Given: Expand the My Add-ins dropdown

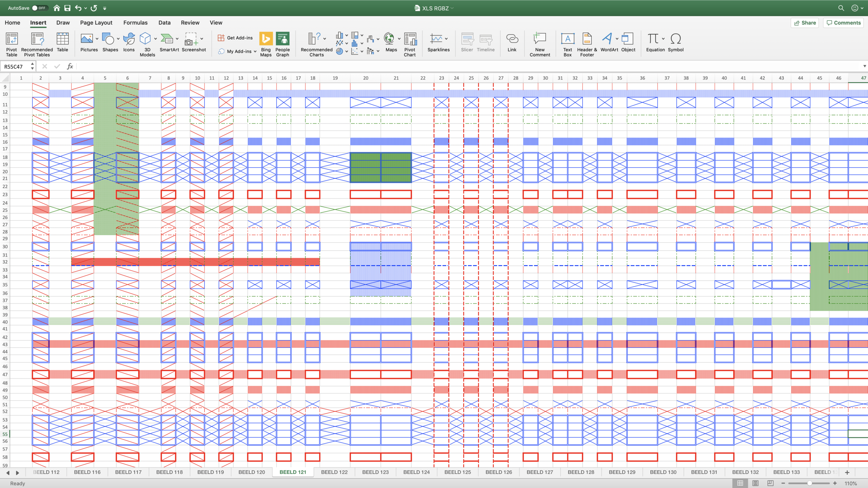Looking at the screenshot, I should click(x=255, y=51).
